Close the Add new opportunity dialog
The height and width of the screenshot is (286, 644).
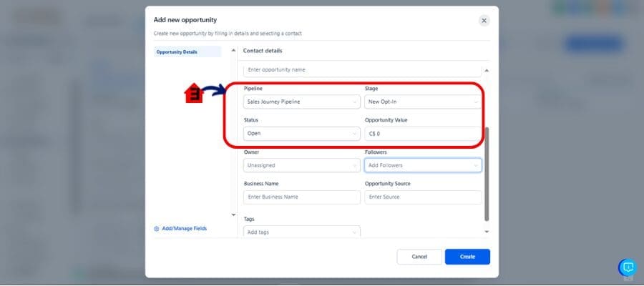tap(484, 21)
